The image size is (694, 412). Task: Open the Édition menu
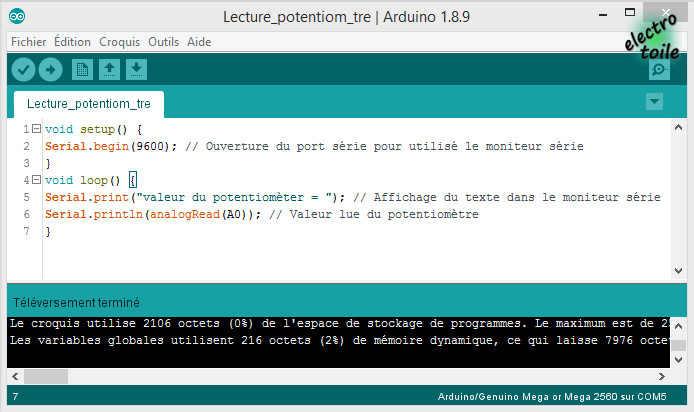coord(72,42)
